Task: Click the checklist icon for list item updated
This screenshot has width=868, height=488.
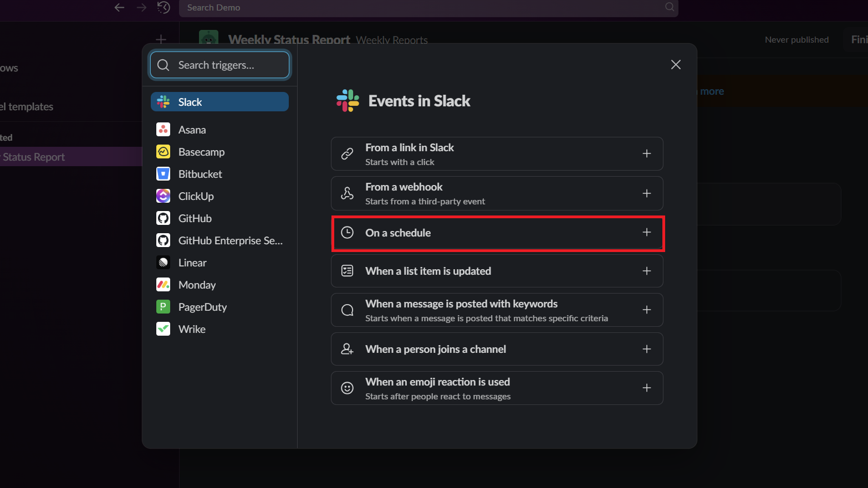Action: tap(347, 271)
